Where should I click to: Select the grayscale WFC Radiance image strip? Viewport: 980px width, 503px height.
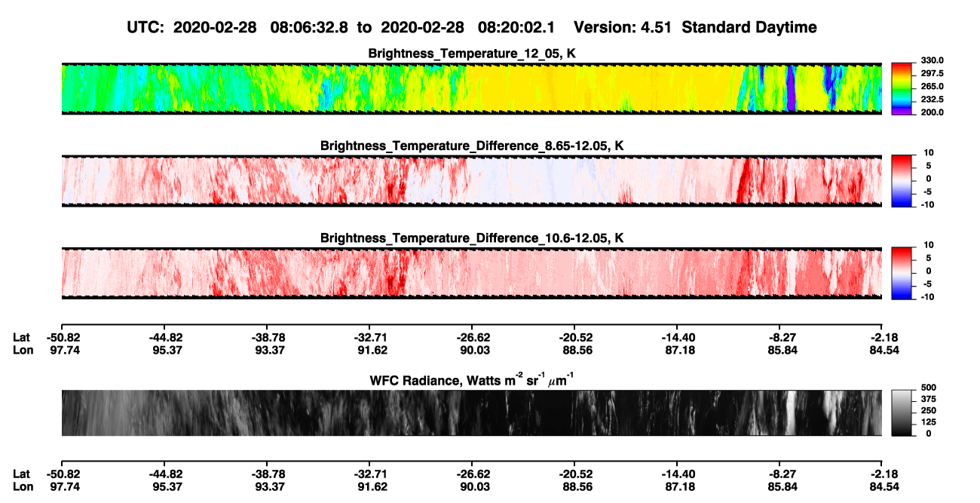[471, 413]
